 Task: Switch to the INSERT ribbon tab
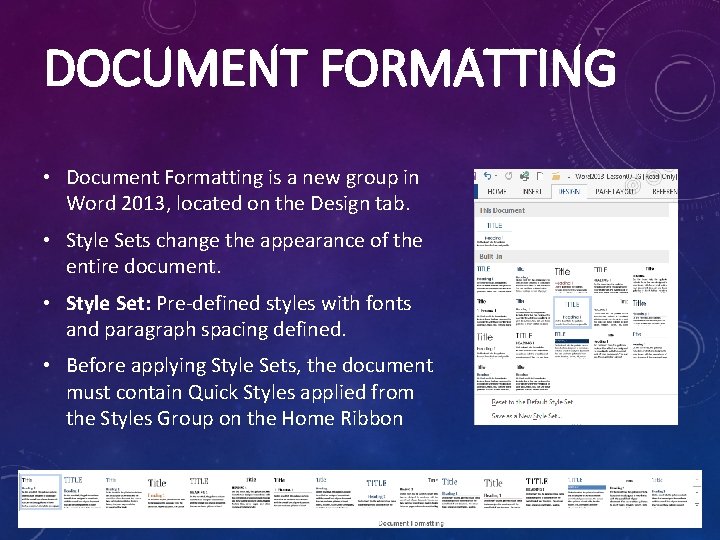[x=532, y=191]
